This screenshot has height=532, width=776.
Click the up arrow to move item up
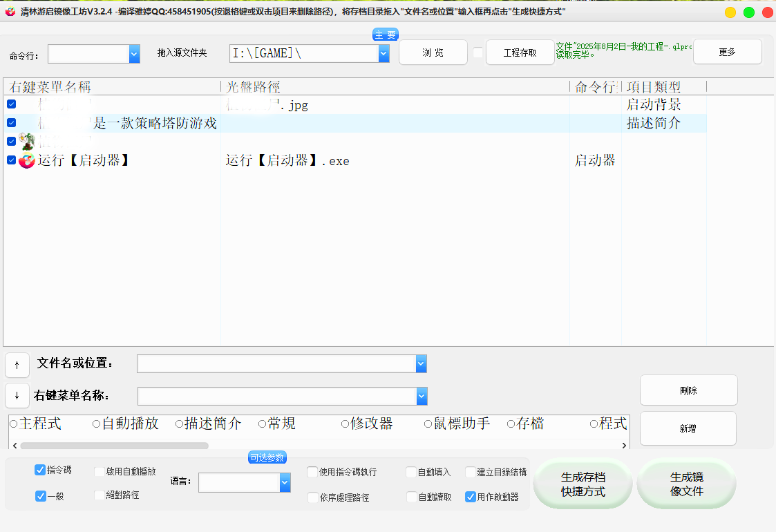click(17, 365)
